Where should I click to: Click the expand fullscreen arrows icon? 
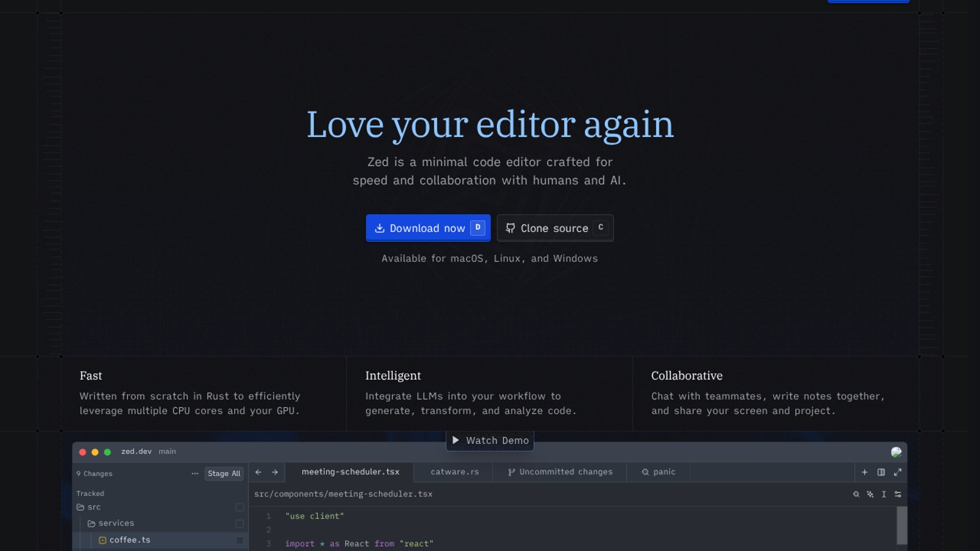click(x=897, y=472)
